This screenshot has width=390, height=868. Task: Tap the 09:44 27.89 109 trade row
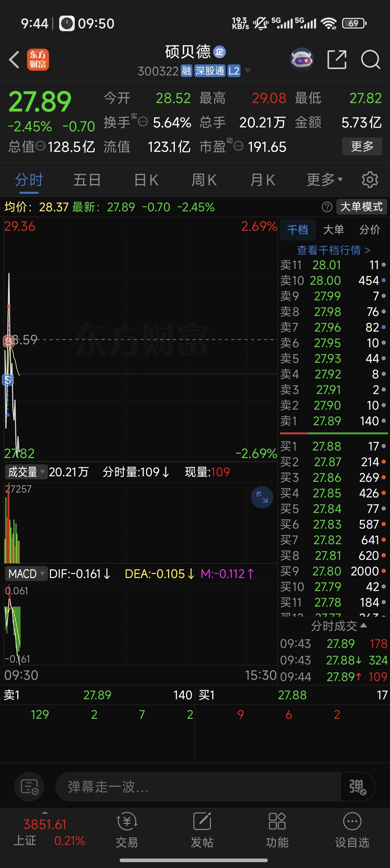point(333,677)
